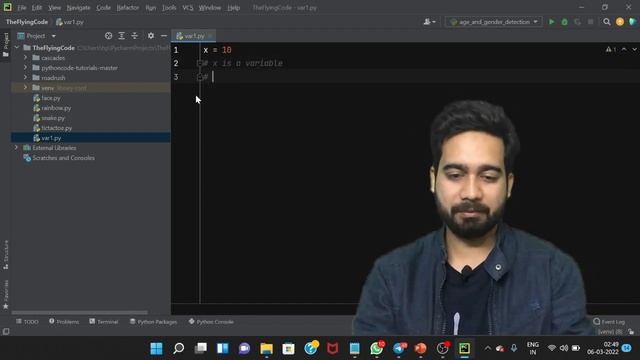
Task: Open File Explorer from taskbar
Action: coord(267,348)
